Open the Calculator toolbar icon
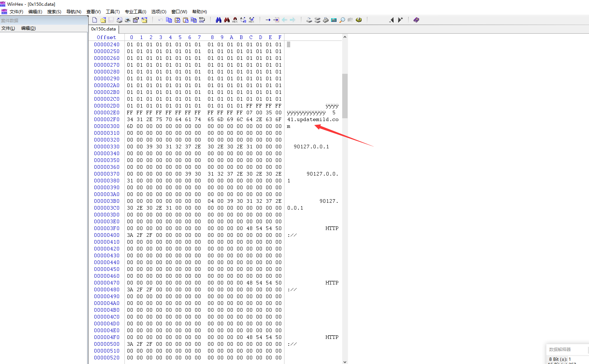This screenshot has width=589, height=364. pyautogui.click(x=334, y=20)
